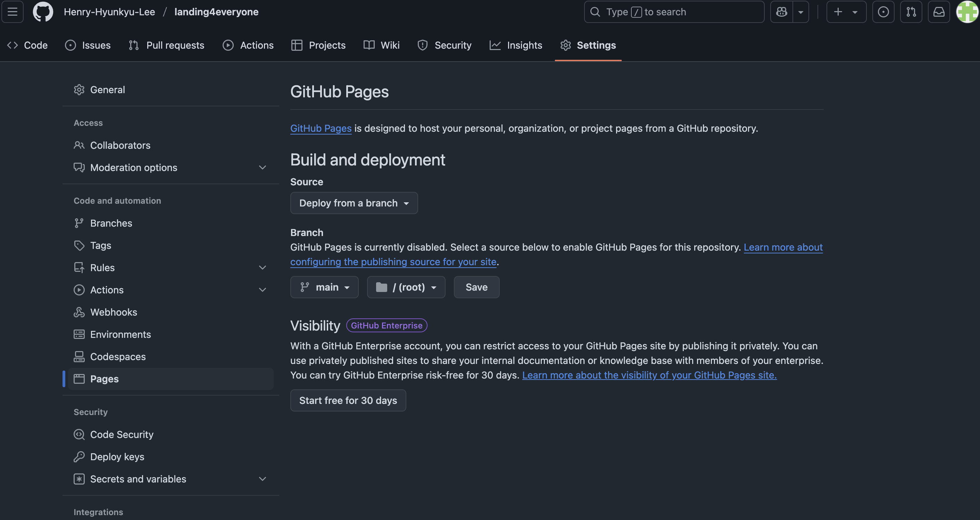Click the configuring the publishing source link
Viewport: 980px width, 520px height.
393,262
